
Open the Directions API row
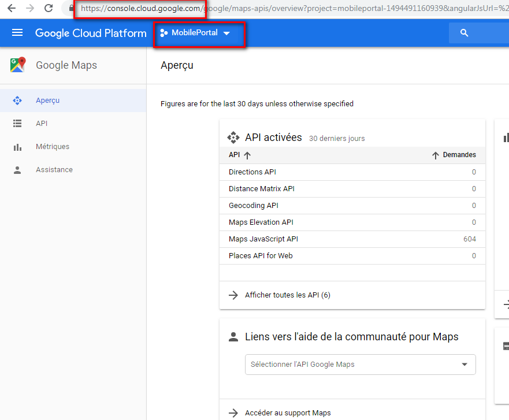pos(252,172)
